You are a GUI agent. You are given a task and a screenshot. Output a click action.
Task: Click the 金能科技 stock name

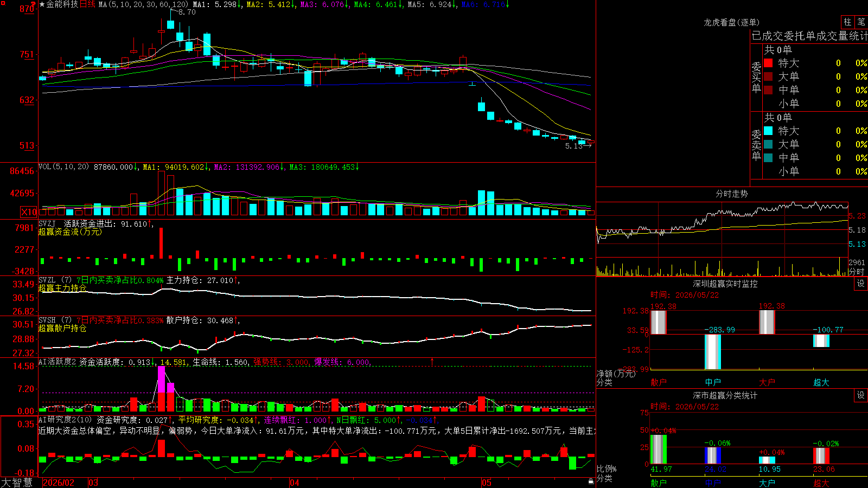(62, 4)
